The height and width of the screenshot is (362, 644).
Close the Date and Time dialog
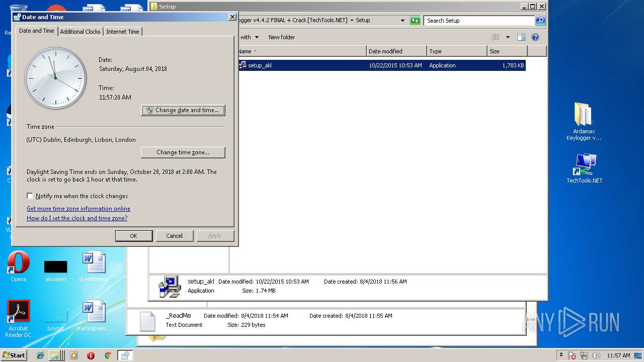click(232, 17)
